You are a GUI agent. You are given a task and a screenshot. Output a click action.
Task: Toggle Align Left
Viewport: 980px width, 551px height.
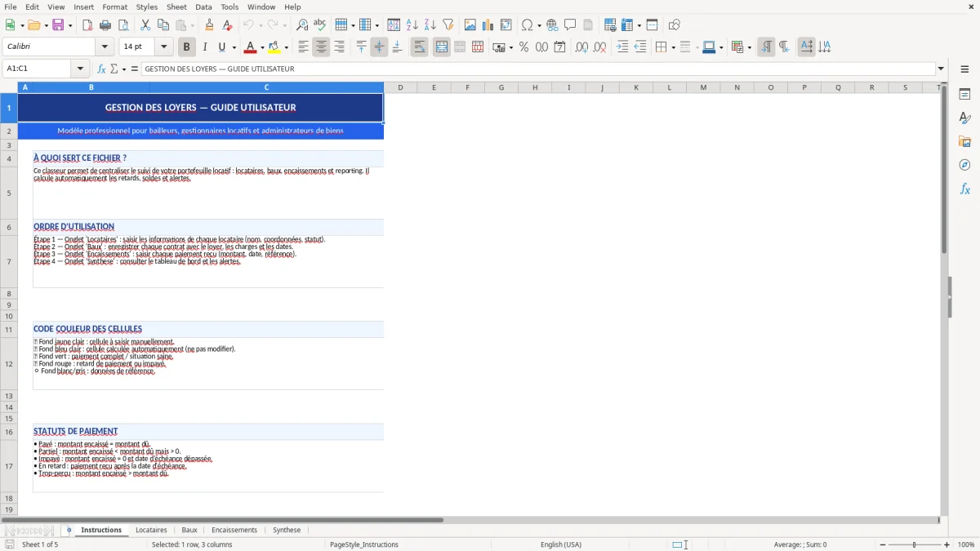(x=303, y=47)
